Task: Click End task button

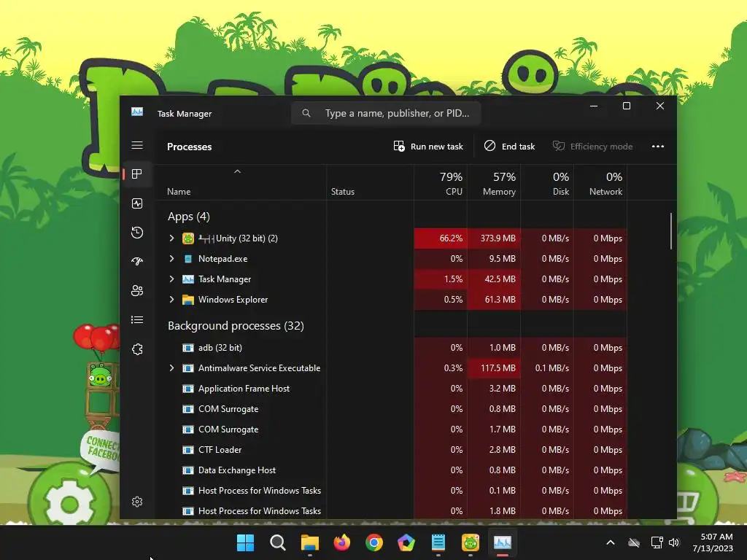Action: pyautogui.click(x=509, y=146)
